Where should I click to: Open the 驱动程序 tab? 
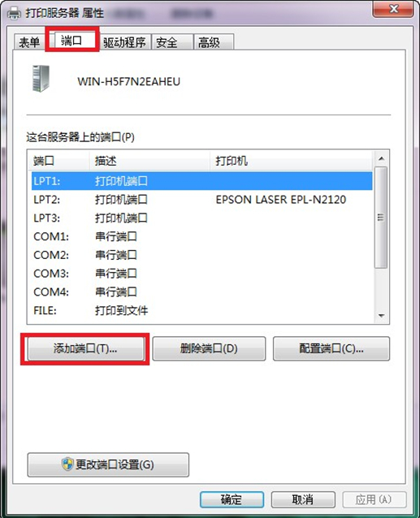coord(124,42)
